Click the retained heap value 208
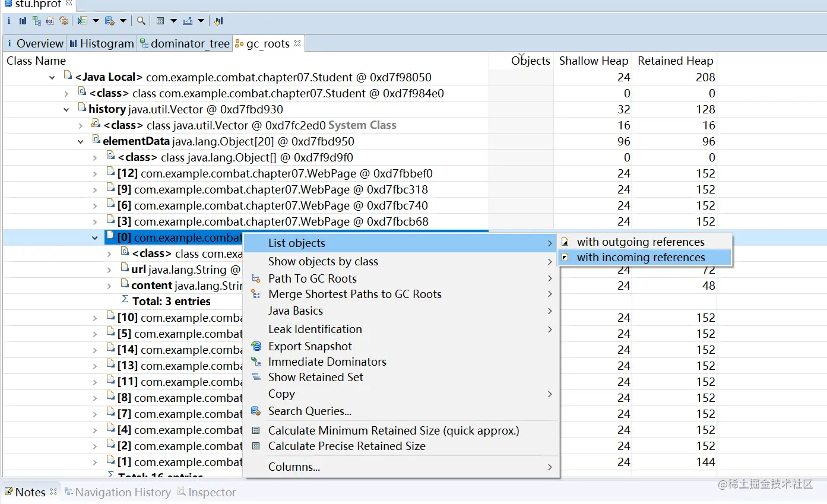827x504 pixels. (705, 77)
